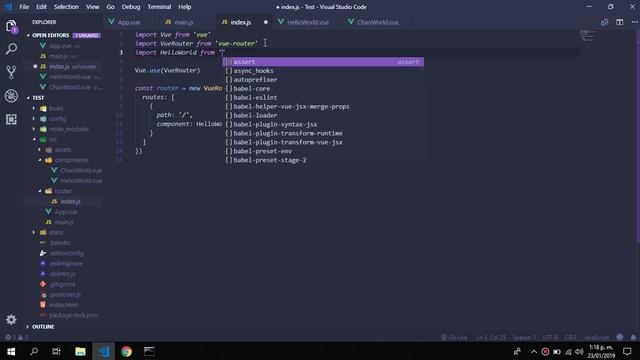The width and height of the screenshot is (640, 360).
Task: Open Task View on the taskbar
Action: click(x=56, y=351)
